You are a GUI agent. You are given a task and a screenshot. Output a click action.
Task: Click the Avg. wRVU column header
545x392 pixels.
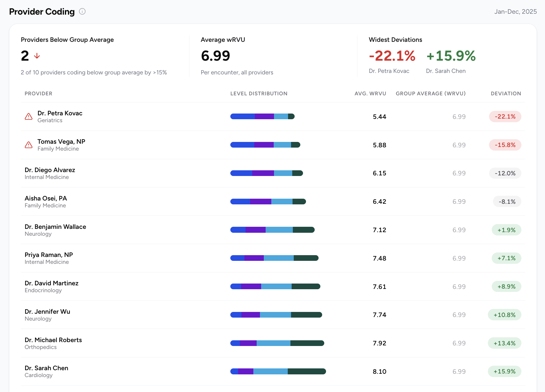click(x=370, y=94)
